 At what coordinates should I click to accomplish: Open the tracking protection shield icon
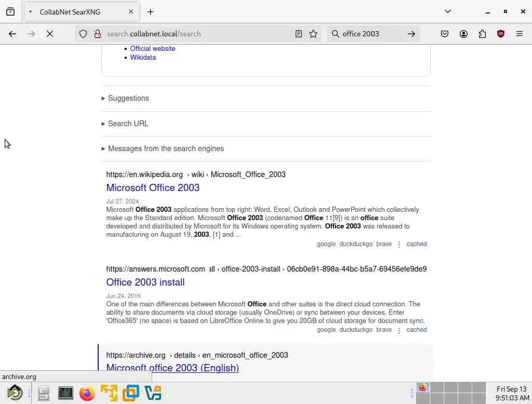coord(83,34)
